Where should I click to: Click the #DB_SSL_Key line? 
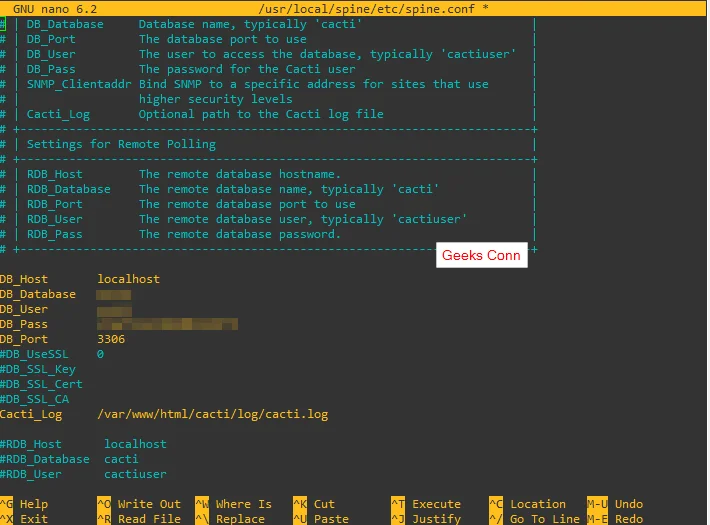(38, 369)
